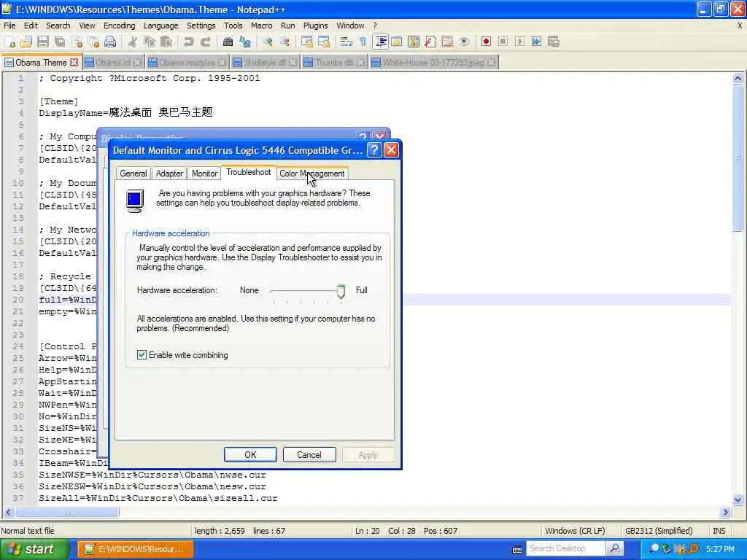Click the Save toolbar icon

pyautogui.click(x=43, y=42)
